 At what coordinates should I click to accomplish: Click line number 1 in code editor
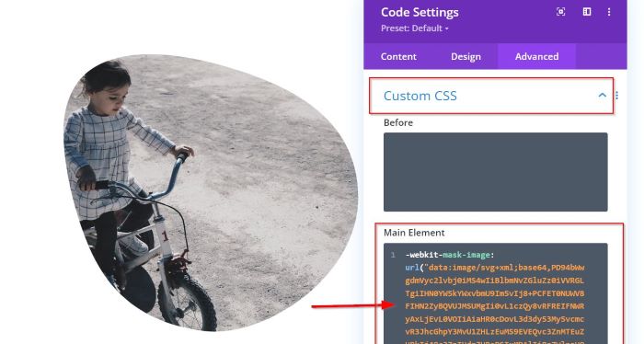(393, 255)
